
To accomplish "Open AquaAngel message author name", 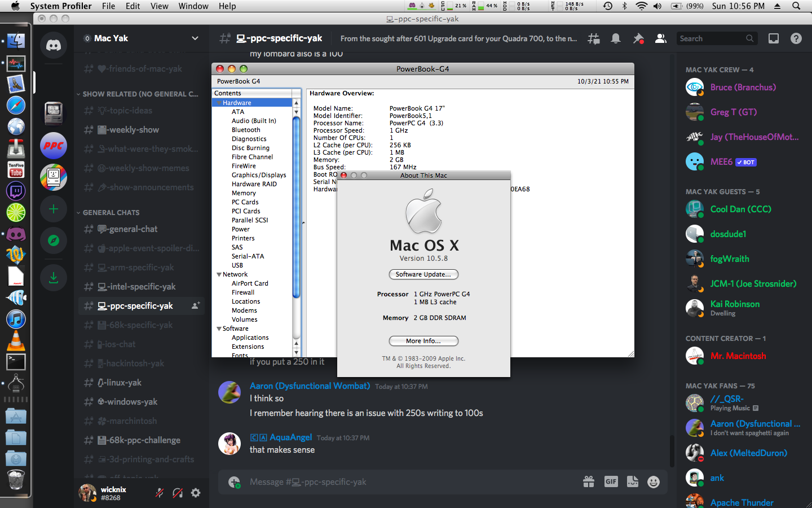I will [291, 437].
